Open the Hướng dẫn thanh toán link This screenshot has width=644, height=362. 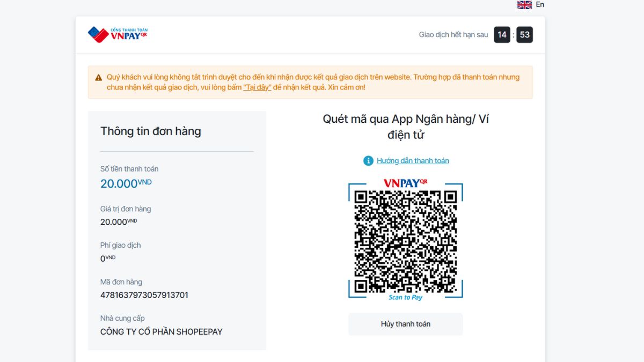413,160
